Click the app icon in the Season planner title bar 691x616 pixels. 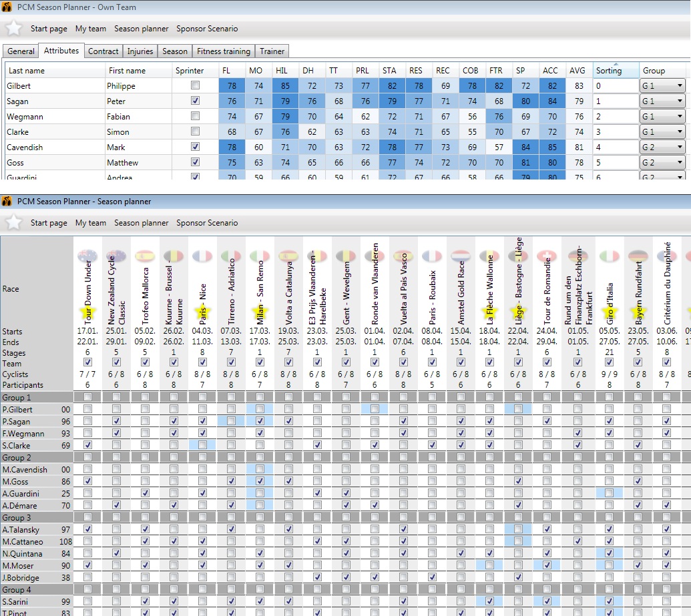(x=7, y=201)
